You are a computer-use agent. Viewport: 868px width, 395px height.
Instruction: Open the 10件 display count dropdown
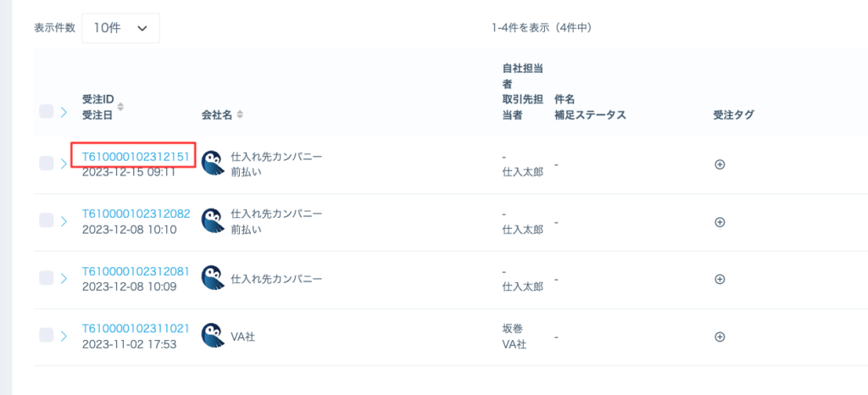click(x=120, y=28)
